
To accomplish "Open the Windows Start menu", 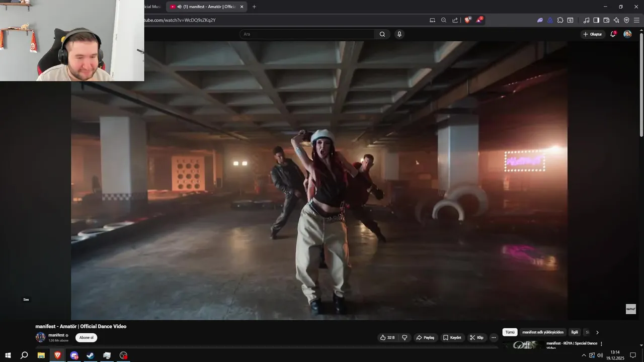I will 8,355.
